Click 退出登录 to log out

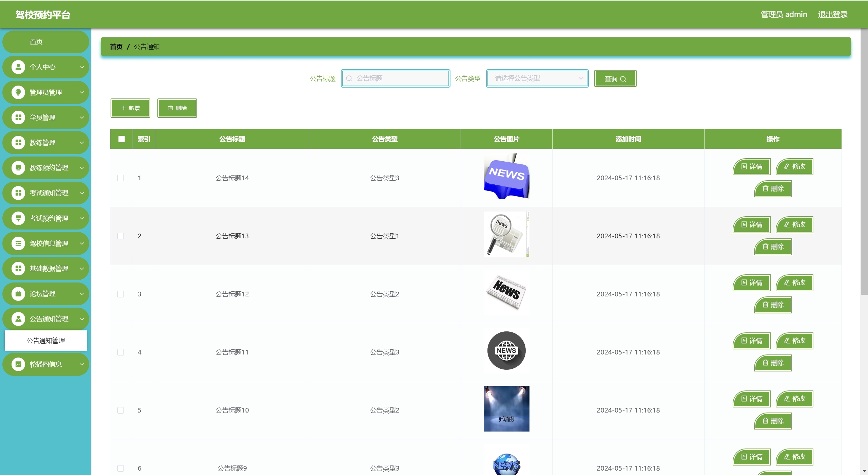point(833,15)
